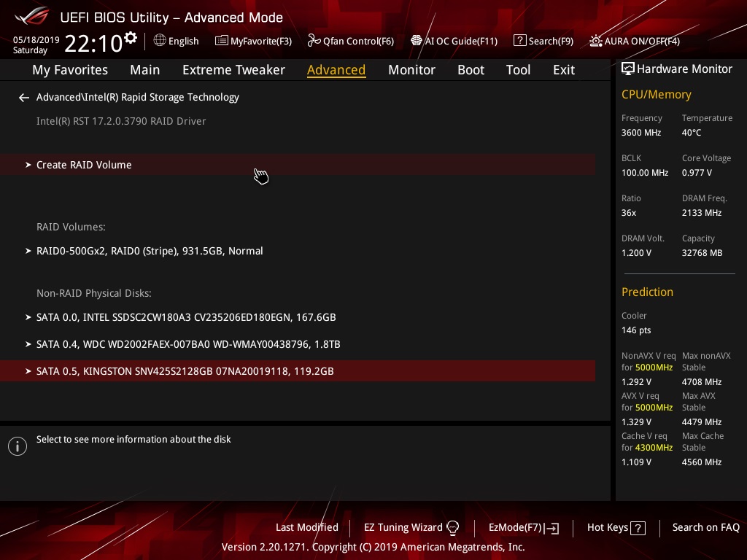Screen dimensions: 747x560
Task: Open Search(F9) label
Action: [551, 41]
